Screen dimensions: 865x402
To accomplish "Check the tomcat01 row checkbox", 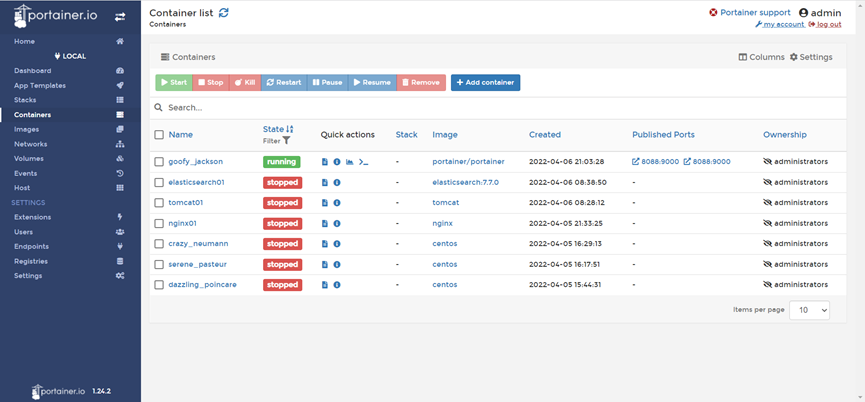I will tap(159, 203).
